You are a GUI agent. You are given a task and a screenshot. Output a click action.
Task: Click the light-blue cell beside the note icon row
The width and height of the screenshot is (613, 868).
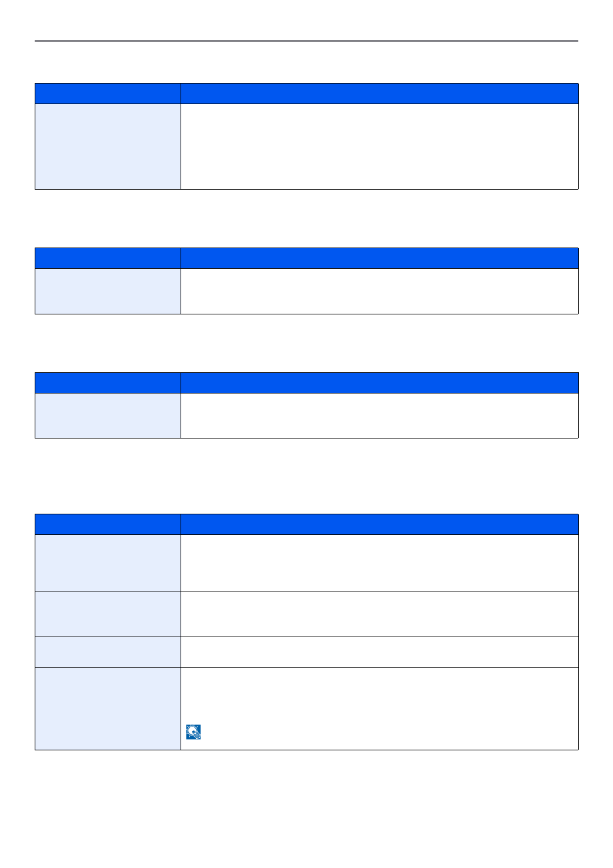(x=108, y=709)
